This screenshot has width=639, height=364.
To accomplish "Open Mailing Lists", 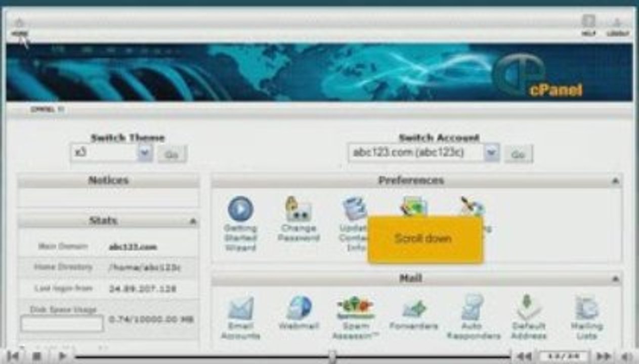I will pyautogui.click(x=587, y=317).
